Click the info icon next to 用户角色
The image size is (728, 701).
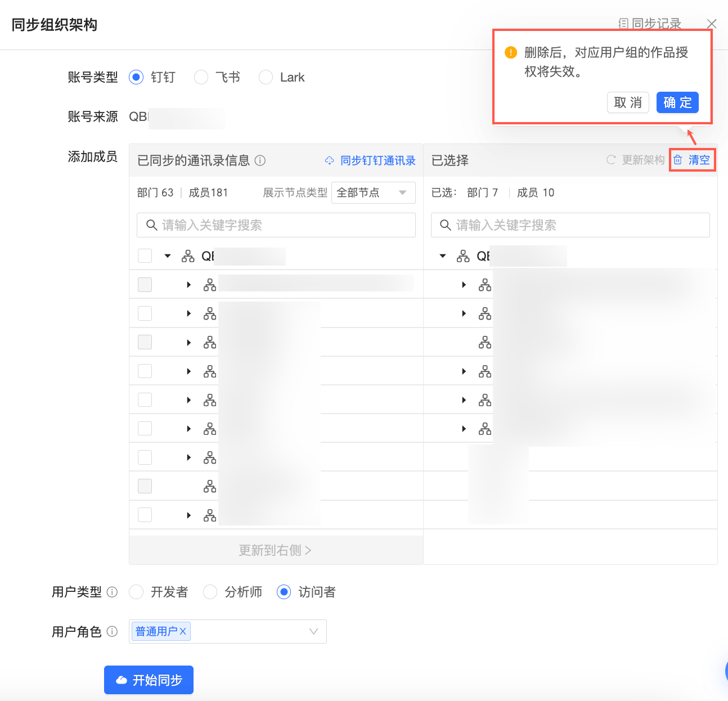(112, 631)
